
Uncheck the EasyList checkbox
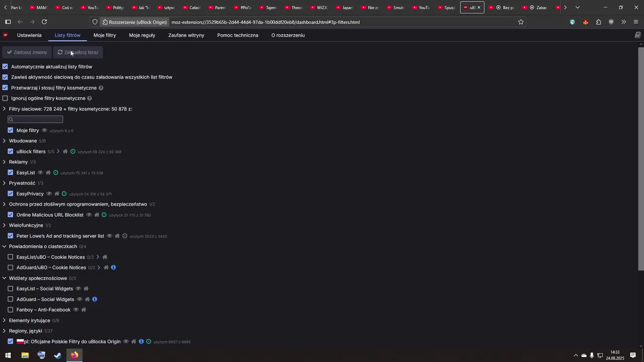(11, 172)
